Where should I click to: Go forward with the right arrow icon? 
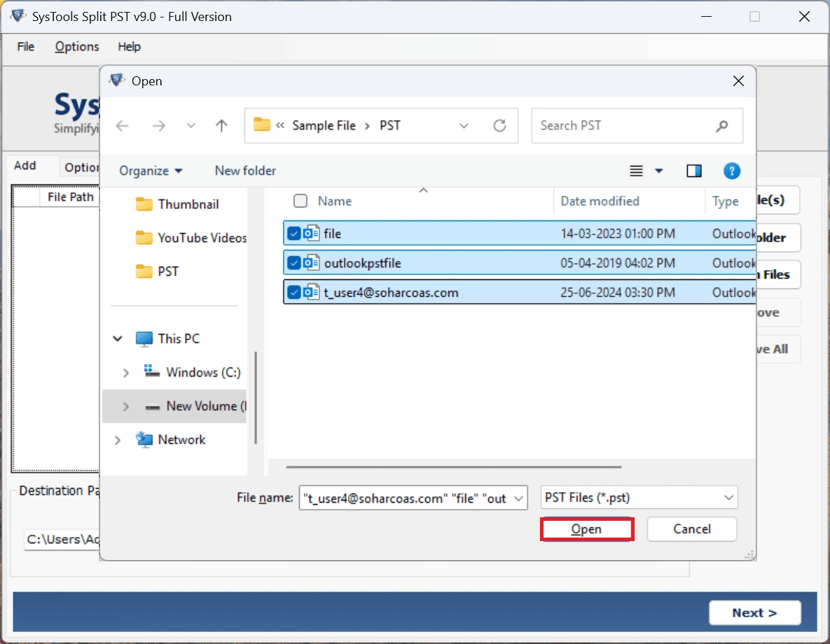tap(159, 126)
